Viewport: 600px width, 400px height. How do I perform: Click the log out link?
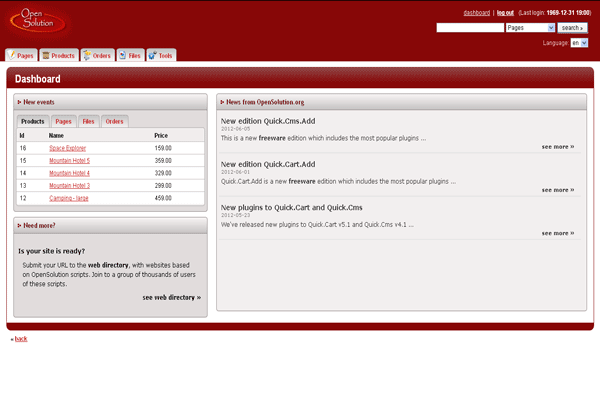coord(505,13)
